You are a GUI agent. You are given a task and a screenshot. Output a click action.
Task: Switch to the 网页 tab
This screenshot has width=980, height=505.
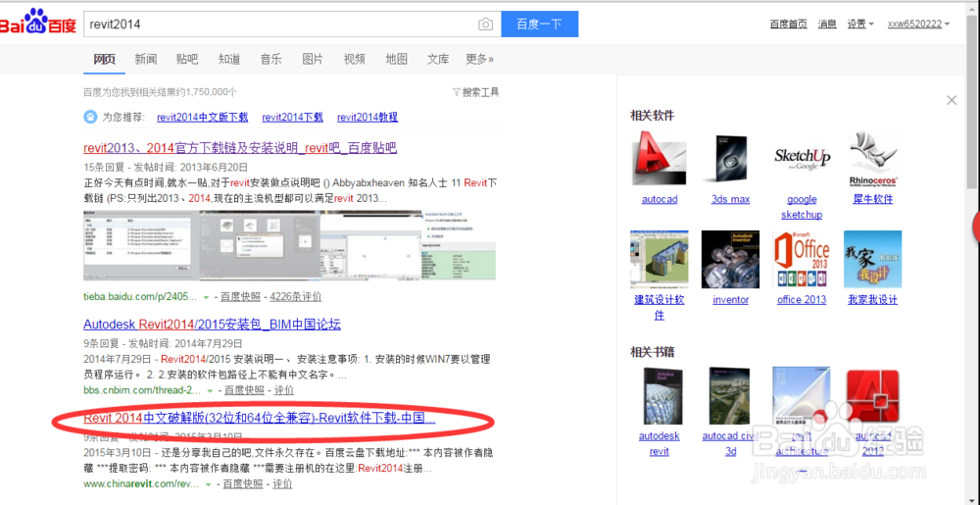105,60
